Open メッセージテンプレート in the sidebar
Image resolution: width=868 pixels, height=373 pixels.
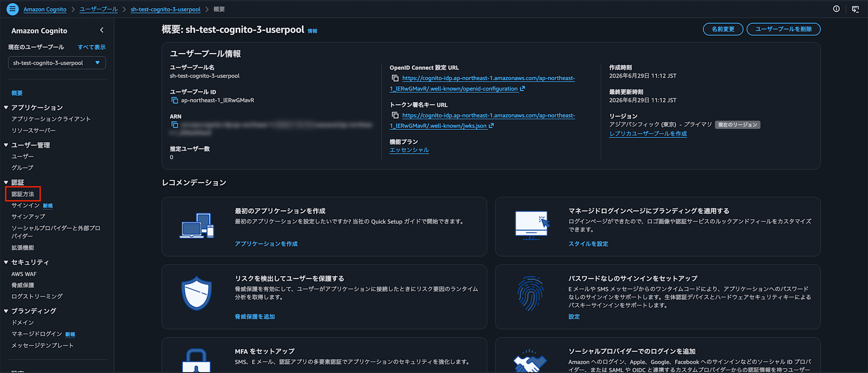pyautogui.click(x=43, y=345)
